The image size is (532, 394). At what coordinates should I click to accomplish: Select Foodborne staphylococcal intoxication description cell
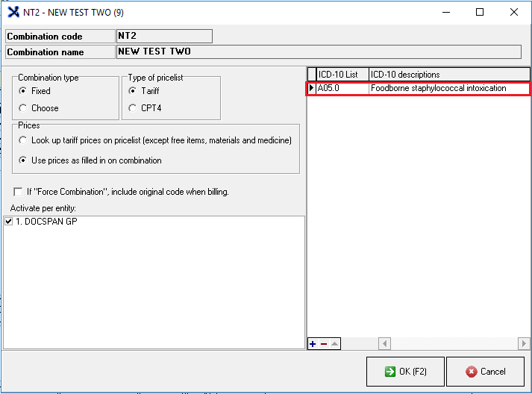(449, 88)
